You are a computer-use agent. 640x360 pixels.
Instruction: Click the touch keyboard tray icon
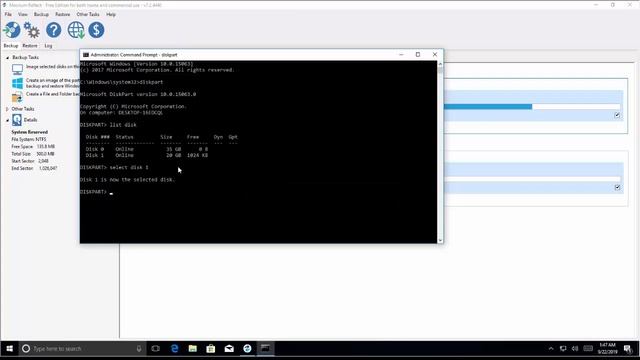coord(588,349)
